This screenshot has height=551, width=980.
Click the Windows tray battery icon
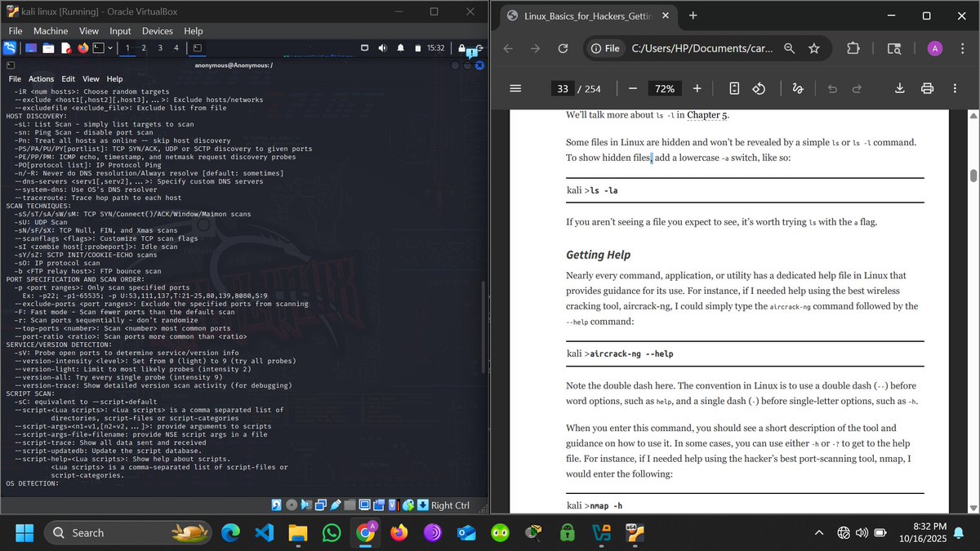coord(880,533)
